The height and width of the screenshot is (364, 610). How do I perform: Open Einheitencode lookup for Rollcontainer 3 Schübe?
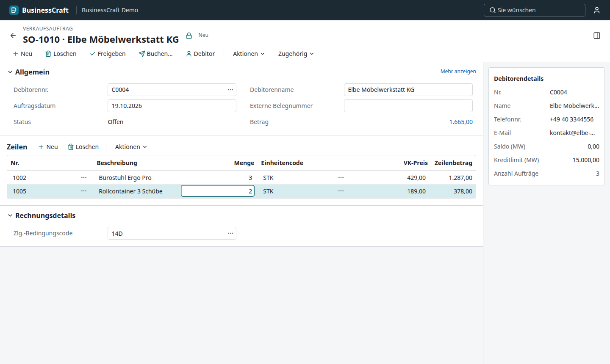tap(341, 191)
